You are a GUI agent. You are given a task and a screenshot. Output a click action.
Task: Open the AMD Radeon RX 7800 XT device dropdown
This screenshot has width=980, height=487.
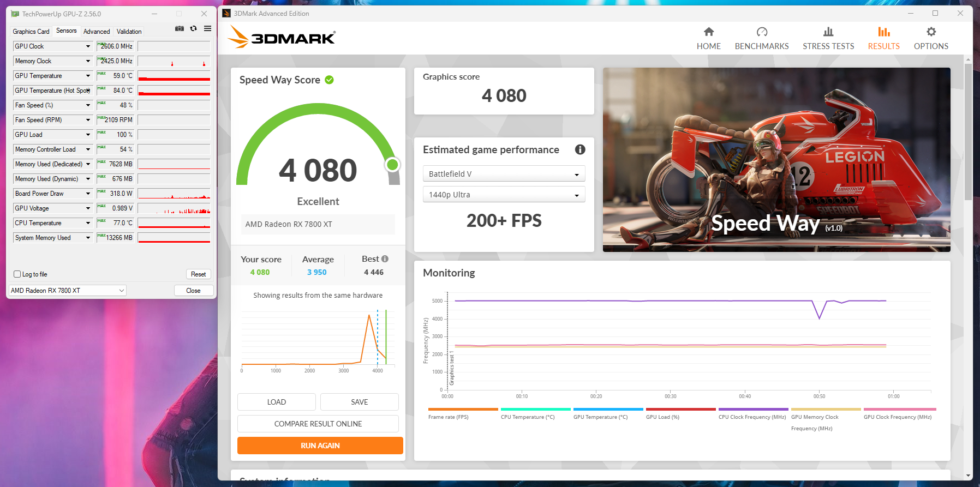tap(68, 291)
